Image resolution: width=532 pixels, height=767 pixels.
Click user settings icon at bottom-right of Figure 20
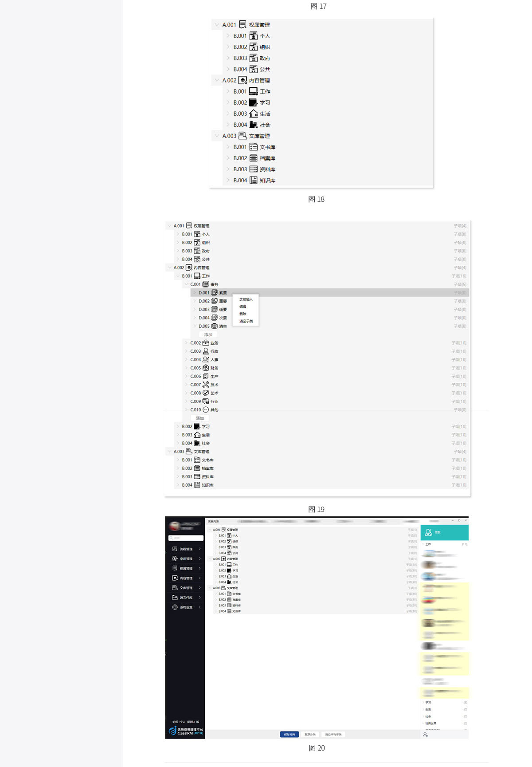point(426,735)
